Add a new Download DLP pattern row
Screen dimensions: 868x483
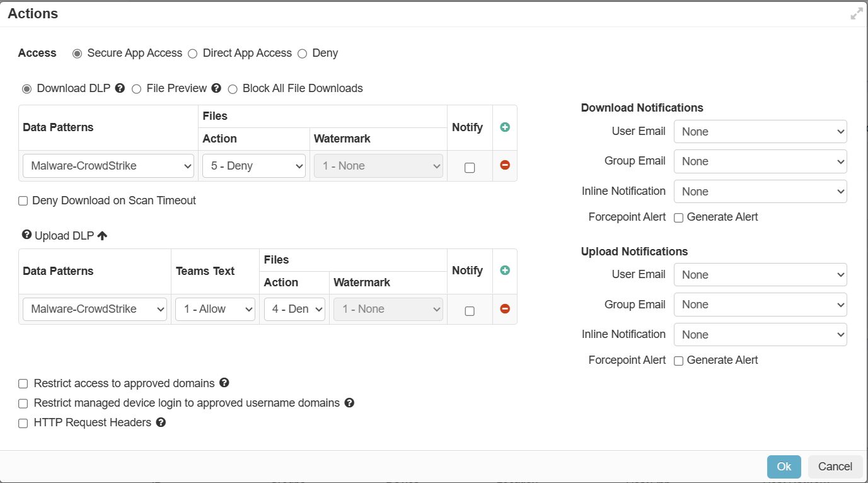coord(504,127)
